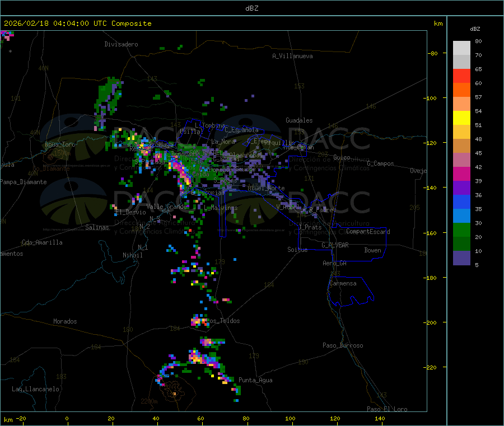
Task: Click the 'Valle_Grande' place label
Action: pyautogui.click(x=166, y=206)
